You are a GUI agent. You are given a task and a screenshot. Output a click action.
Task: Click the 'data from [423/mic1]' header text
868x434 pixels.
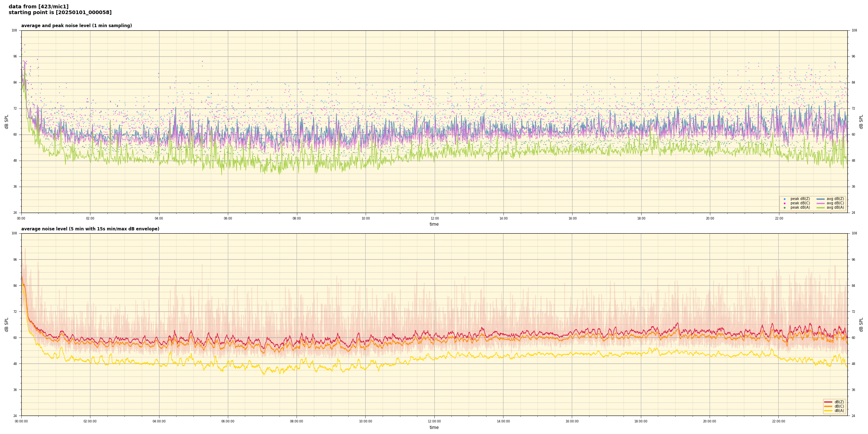click(x=39, y=7)
